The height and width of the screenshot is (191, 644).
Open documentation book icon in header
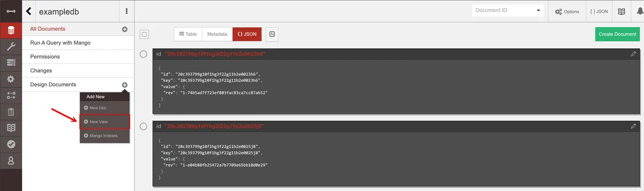[621, 11]
